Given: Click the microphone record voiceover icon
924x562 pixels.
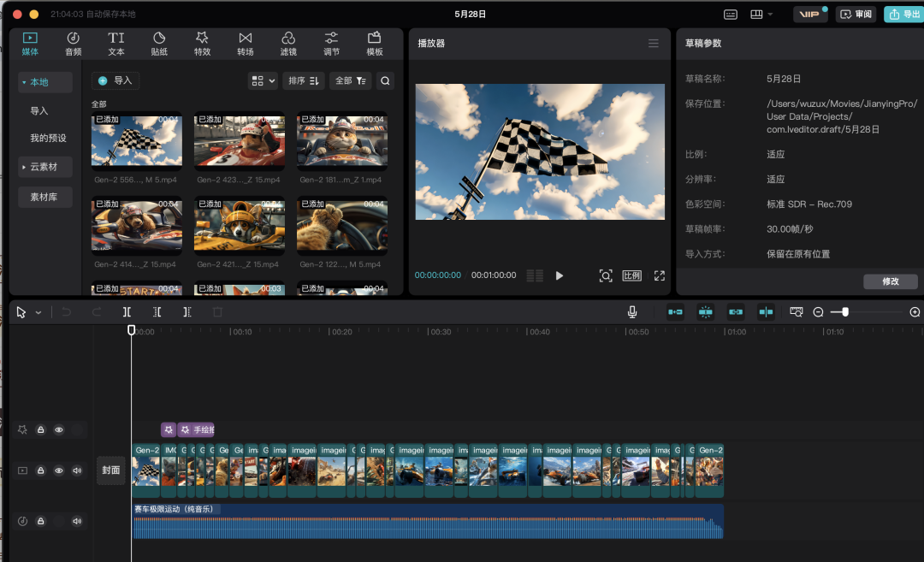Looking at the screenshot, I should pyautogui.click(x=631, y=312).
